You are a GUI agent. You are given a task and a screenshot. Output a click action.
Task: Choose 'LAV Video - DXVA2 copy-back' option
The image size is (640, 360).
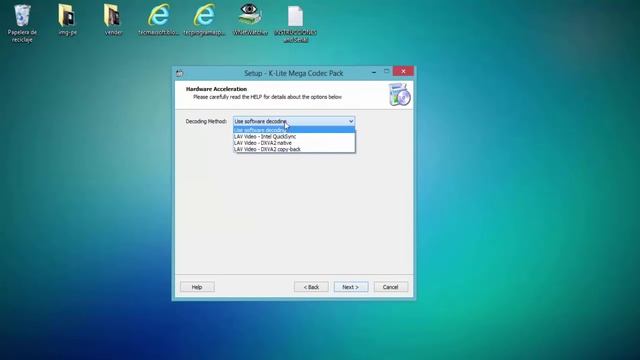click(294, 149)
